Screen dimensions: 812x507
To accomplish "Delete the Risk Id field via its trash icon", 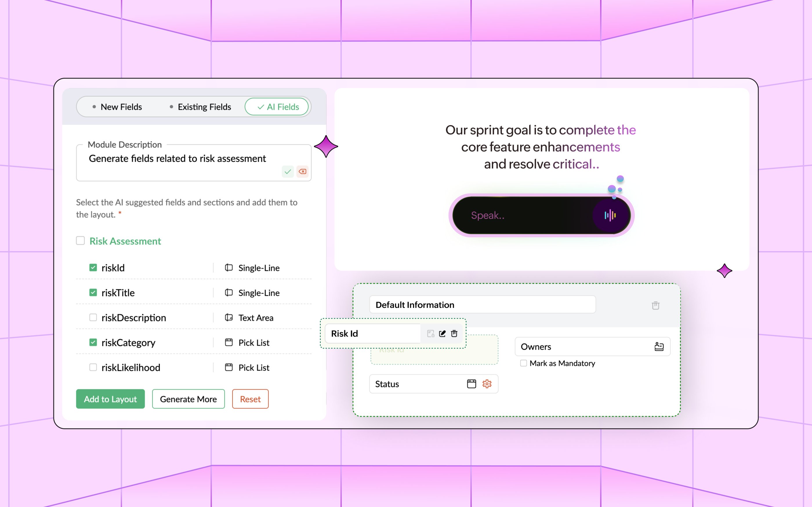I will [454, 333].
